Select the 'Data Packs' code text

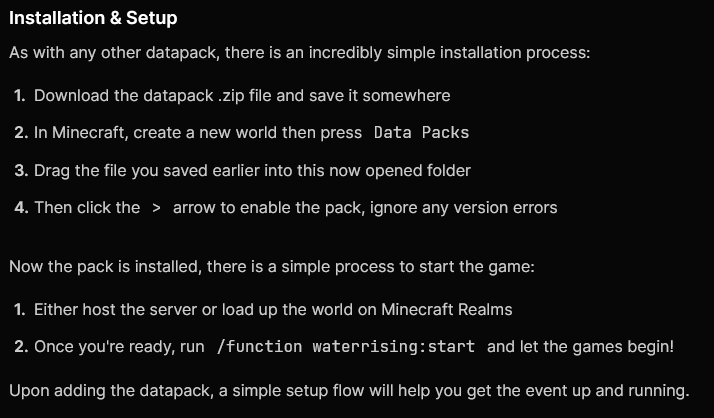point(421,133)
